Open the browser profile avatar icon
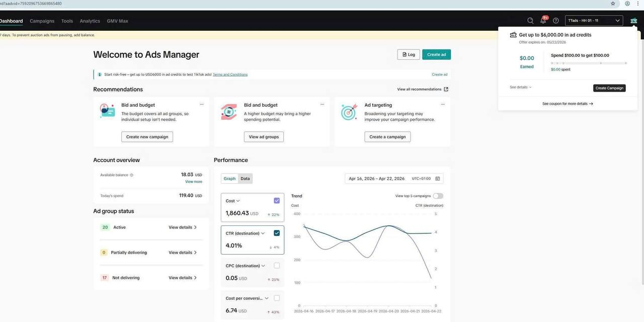Image resolution: width=644 pixels, height=322 pixels. [x=627, y=4]
